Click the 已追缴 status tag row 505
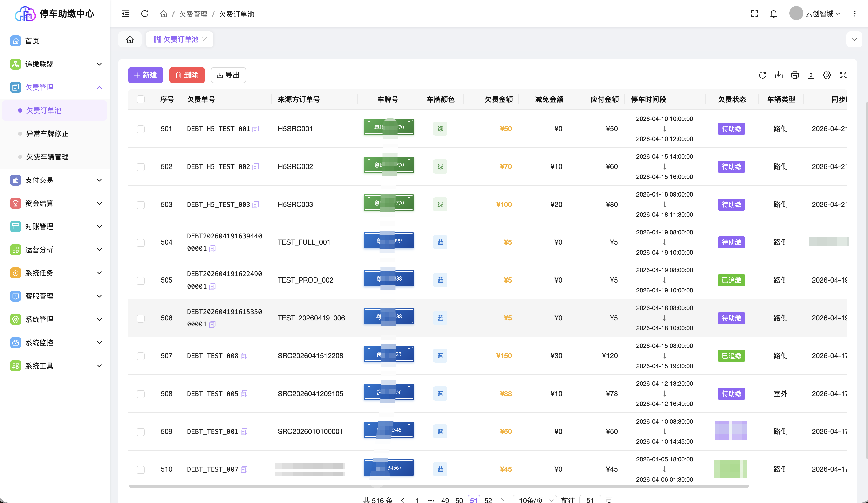Image resolution: width=868 pixels, height=503 pixels. (731, 280)
